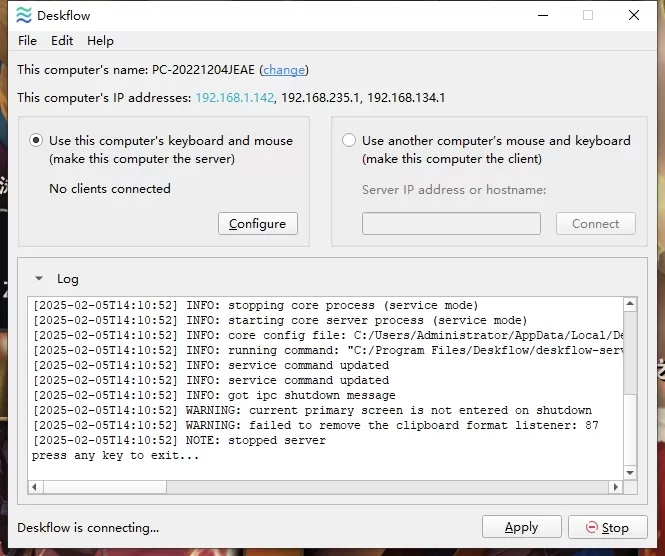Screen dimensions: 665x556
Task: Click the 'press any key to exit...' line
Action: pos(115,455)
